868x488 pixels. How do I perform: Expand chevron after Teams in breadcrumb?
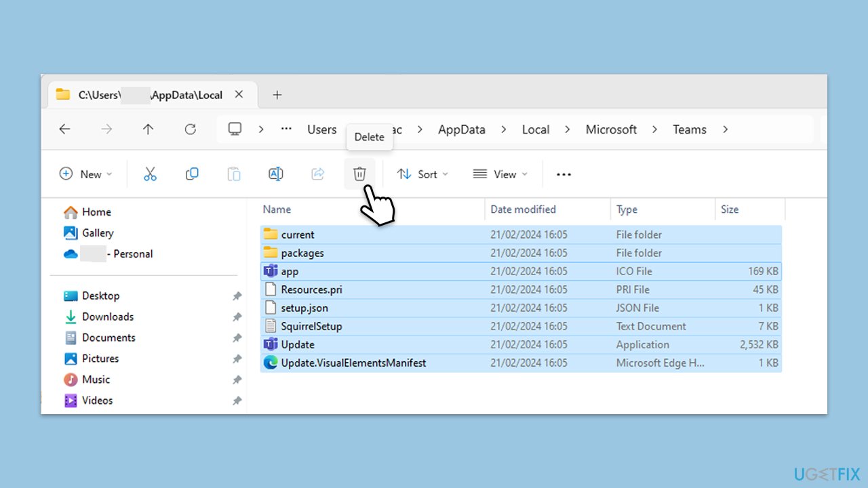725,129
